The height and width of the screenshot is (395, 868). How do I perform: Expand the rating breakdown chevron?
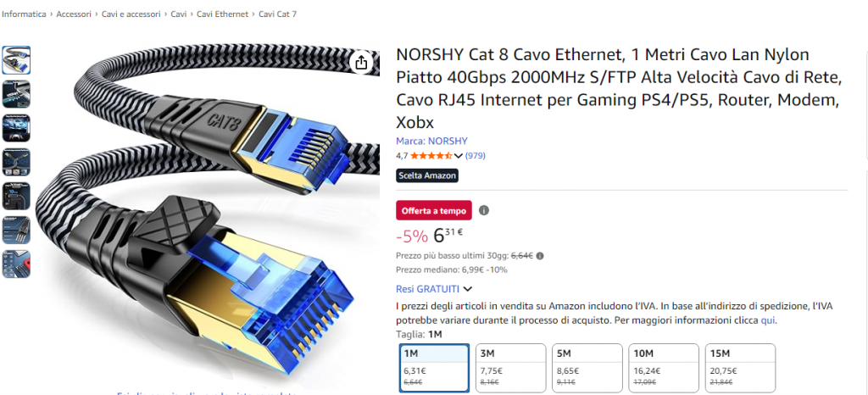pos(459,156)
